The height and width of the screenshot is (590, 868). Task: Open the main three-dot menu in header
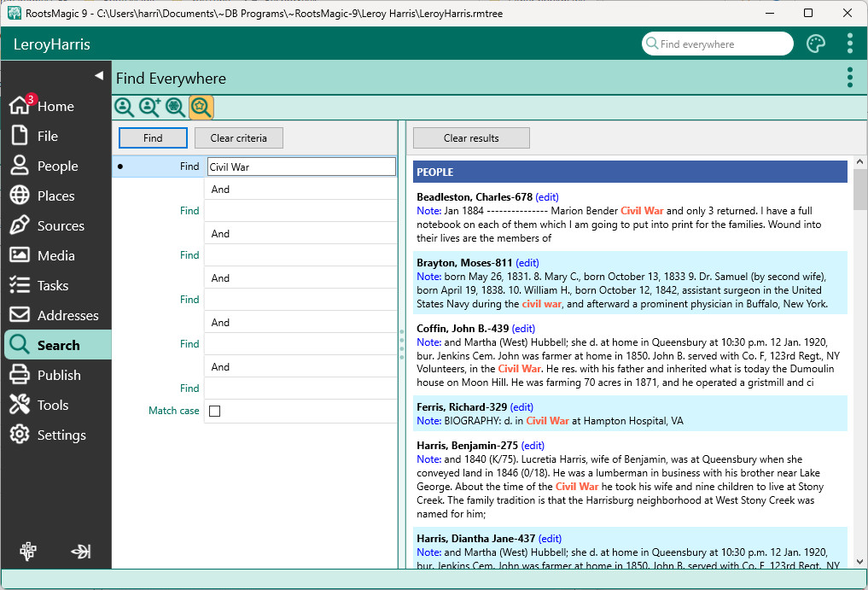click(849, 44)
